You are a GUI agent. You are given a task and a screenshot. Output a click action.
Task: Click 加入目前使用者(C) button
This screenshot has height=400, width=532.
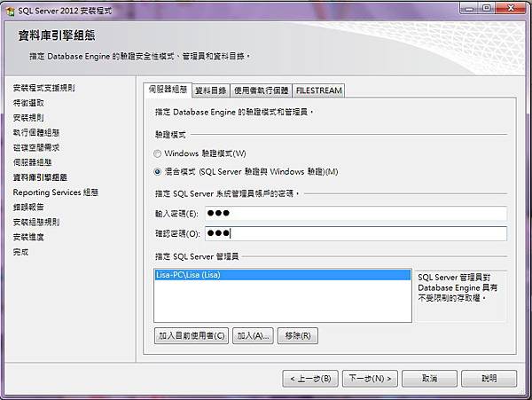tap(192, 336)
